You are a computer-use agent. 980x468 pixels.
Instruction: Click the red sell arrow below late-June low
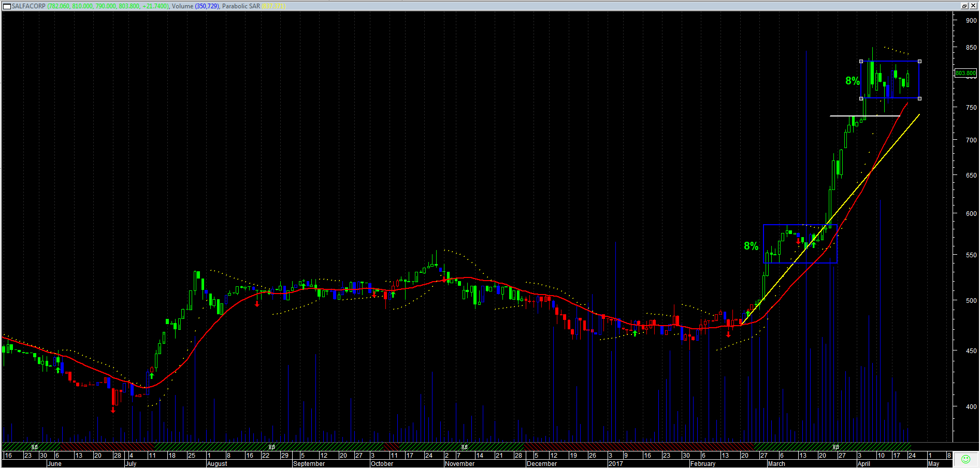[113, 410]
